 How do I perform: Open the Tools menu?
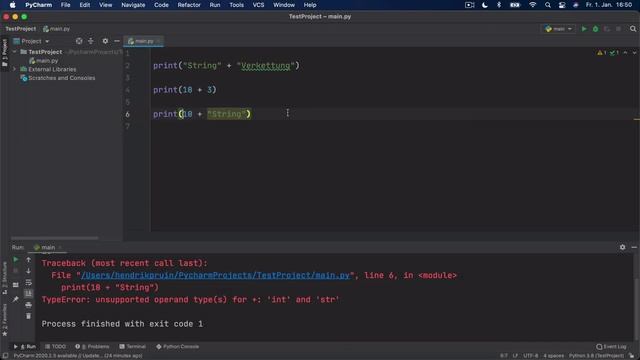point(236,5)
